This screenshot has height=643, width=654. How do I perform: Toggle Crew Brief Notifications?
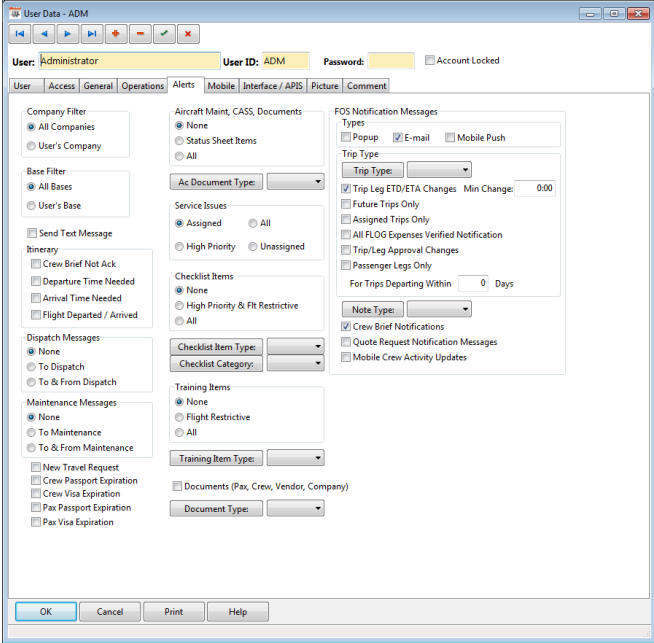click(x=346, y=327)
